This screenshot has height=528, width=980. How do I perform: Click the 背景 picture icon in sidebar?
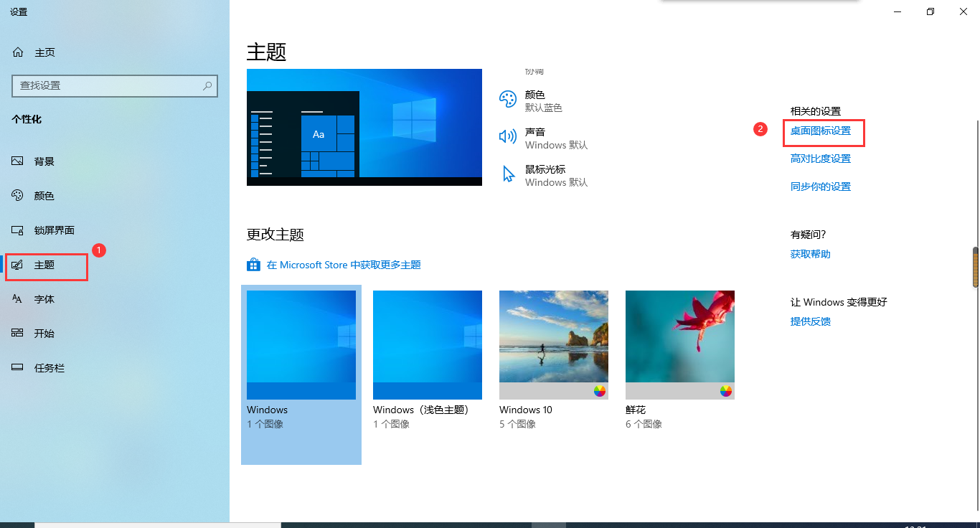(x=18, y=161)
